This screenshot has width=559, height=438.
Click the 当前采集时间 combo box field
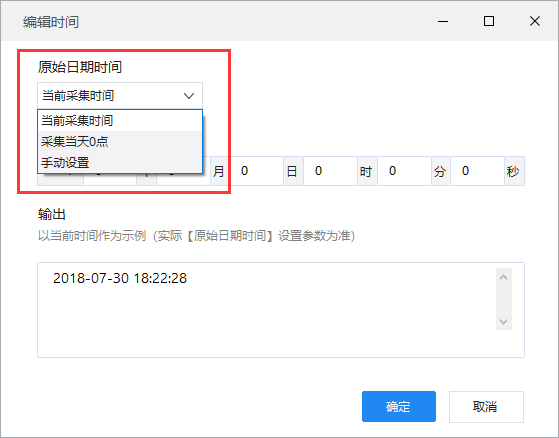[120, 96]
